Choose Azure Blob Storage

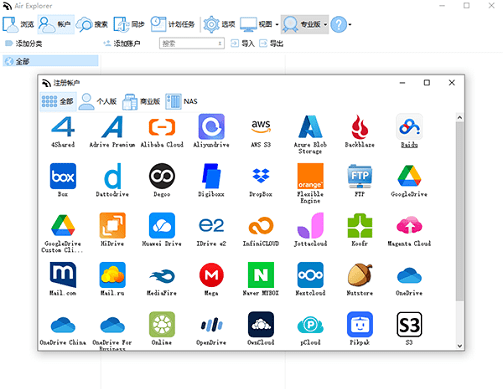pos(310,134)
